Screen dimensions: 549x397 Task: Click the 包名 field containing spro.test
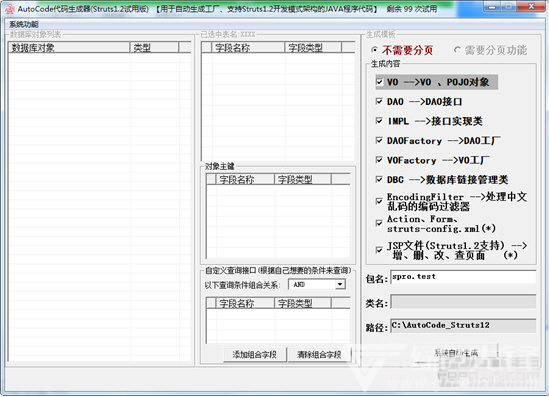[x=463, y=277]
